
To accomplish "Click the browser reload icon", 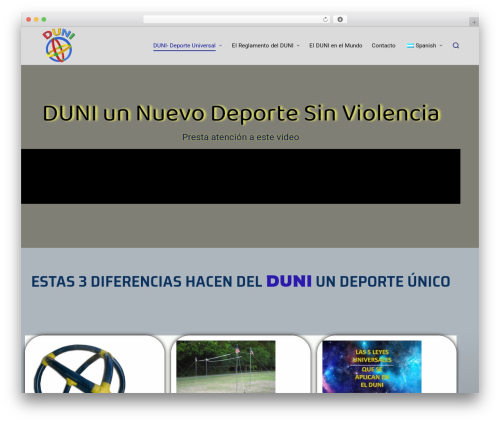I will (x=325, y=20).
